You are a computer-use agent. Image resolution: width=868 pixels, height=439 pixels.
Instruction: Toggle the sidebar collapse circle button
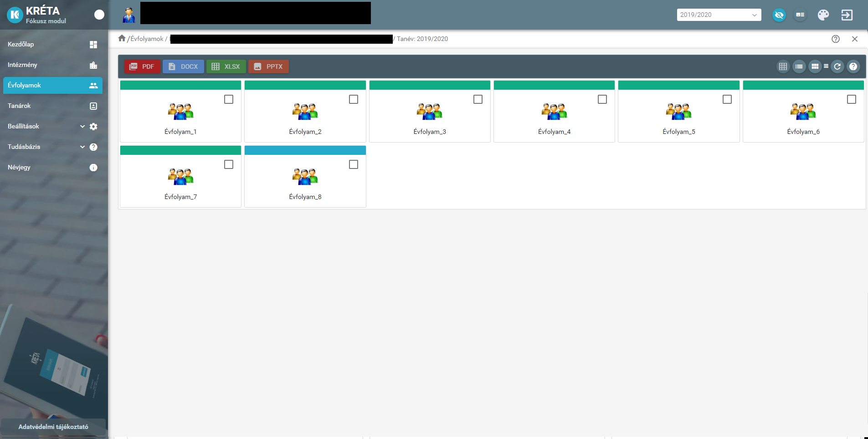pos(99,15)
